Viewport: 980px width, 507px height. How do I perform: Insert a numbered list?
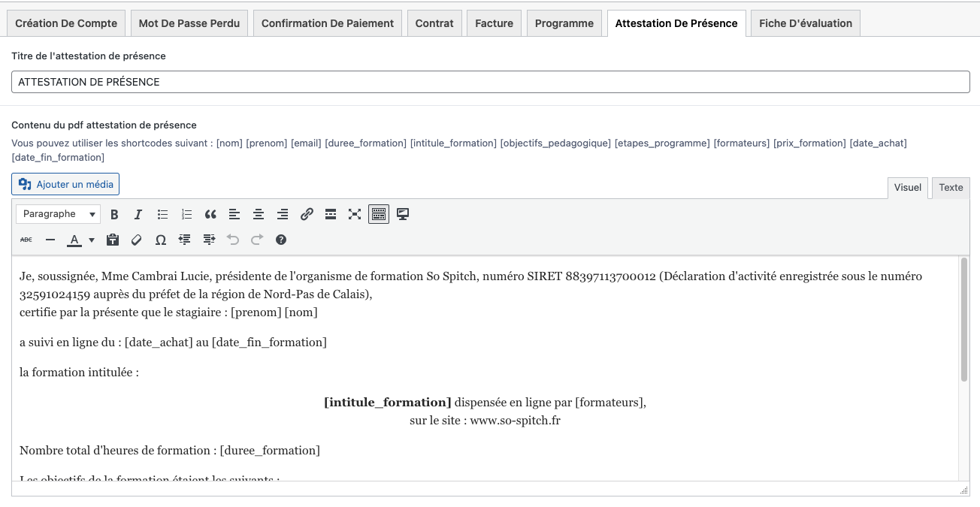tap(186, 215)
